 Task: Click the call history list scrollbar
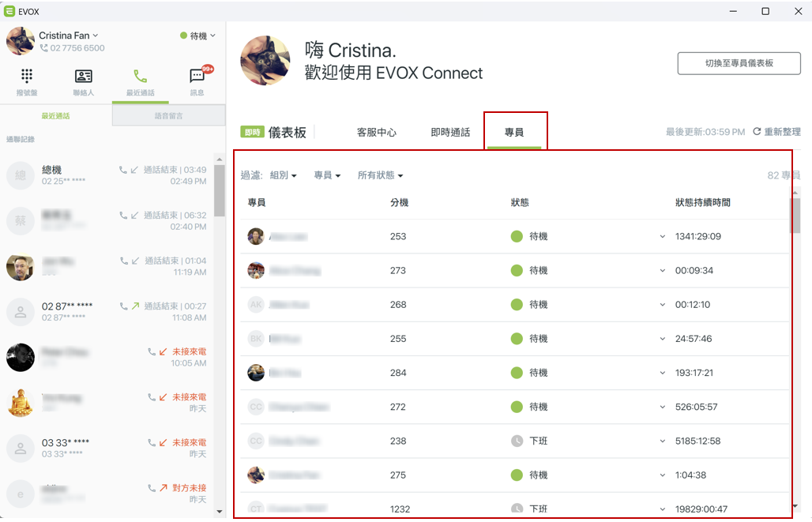pos(220,190)
